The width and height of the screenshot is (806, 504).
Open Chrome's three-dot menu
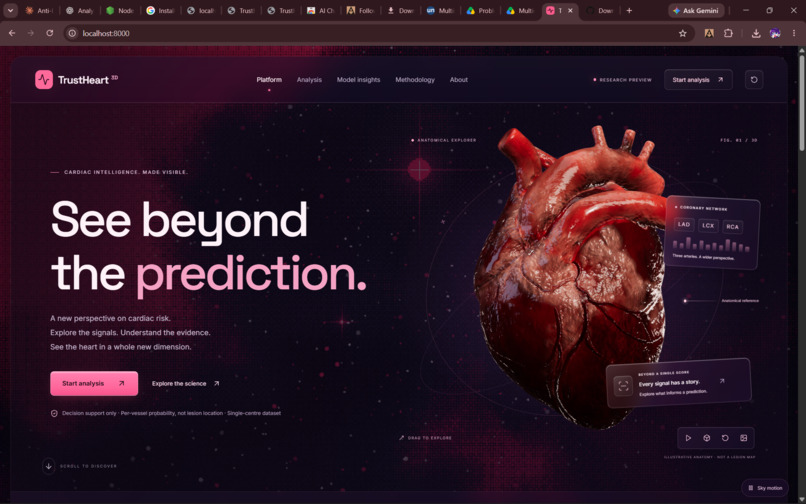[x=794, y=33]
